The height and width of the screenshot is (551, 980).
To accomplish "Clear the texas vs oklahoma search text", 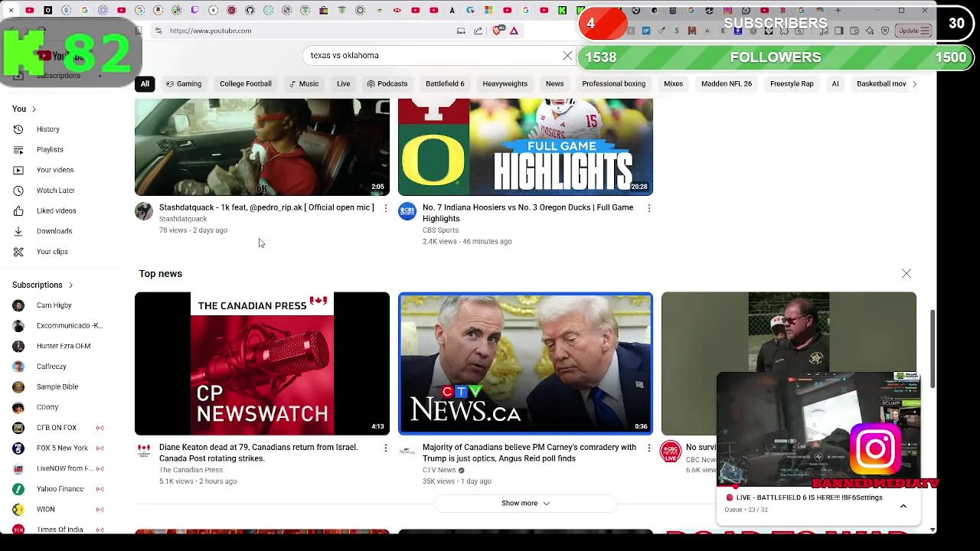I will tap(567, 56).
